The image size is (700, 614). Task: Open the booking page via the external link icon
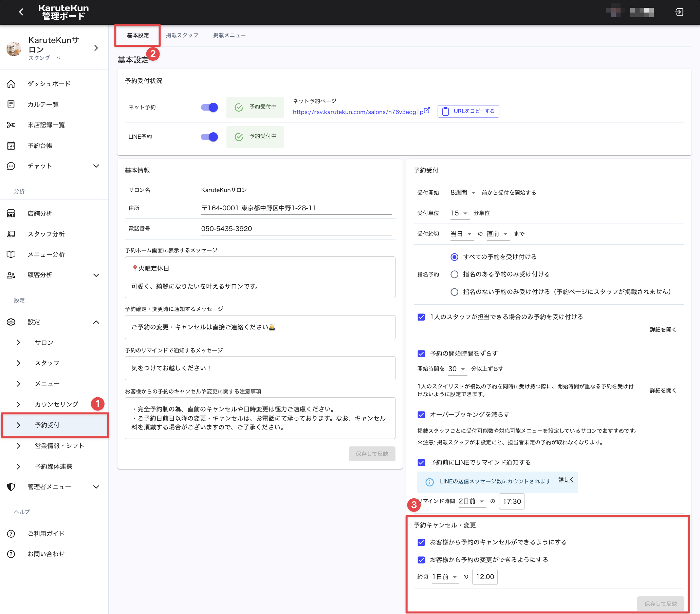(427, 110)
